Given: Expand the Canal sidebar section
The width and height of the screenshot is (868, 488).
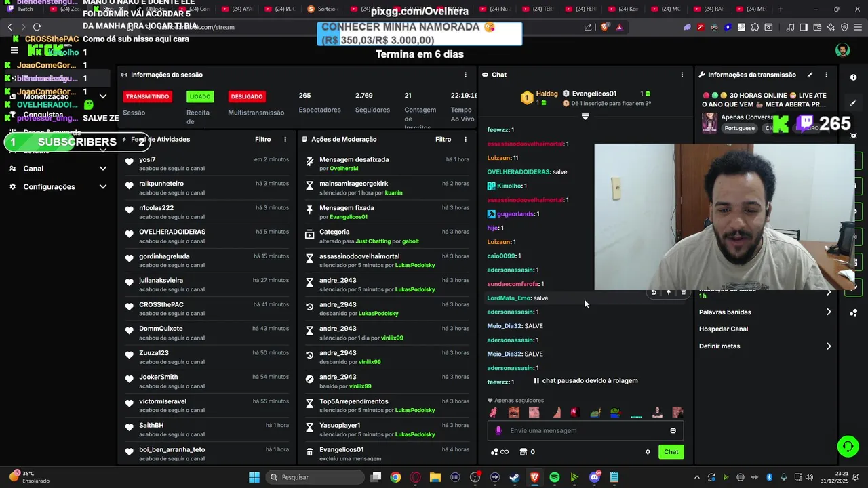Looking at the screenshot, I should tap(103, 169).
